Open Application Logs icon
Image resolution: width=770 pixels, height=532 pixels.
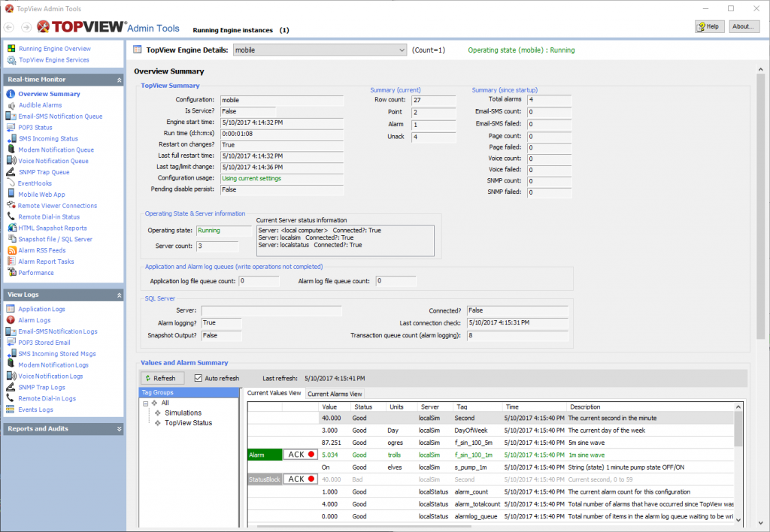(x=11, y=309)
